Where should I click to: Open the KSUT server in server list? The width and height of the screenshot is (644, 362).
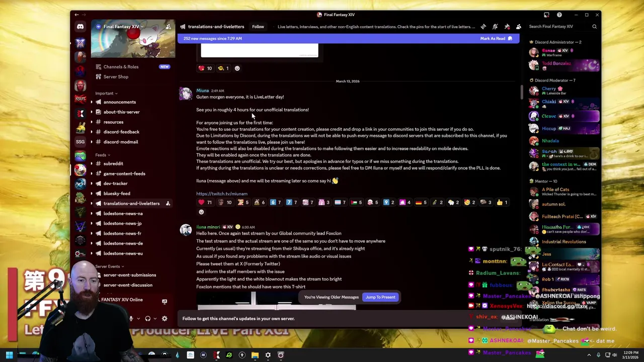click(x=80, y=99)
